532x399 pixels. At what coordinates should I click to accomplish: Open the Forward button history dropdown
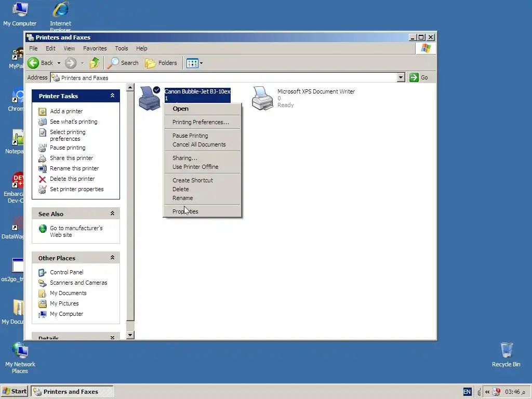pyautogui.click(x=82, y=63)
